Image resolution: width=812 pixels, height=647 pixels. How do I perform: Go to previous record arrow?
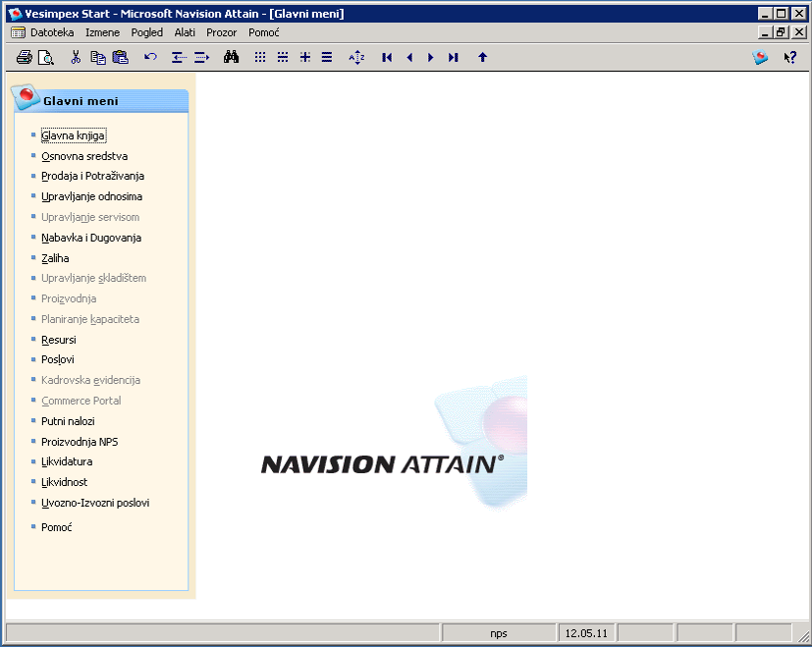(x=409, y=57)
